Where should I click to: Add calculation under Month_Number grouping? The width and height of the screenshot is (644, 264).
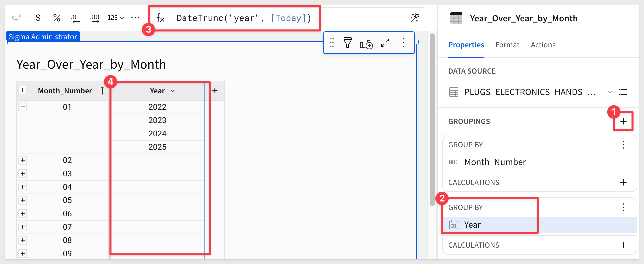tap(623, 182)
